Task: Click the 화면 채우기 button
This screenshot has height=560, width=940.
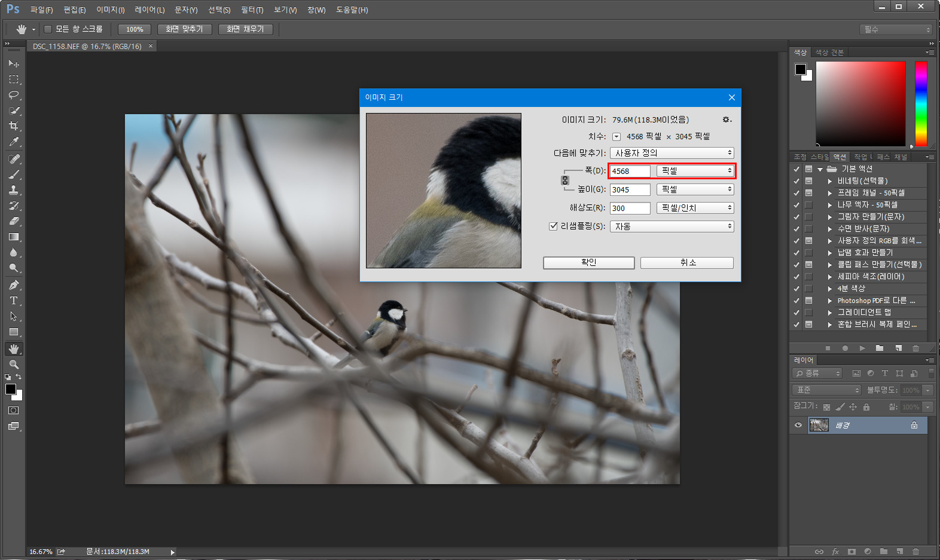Action: (245, 29)
